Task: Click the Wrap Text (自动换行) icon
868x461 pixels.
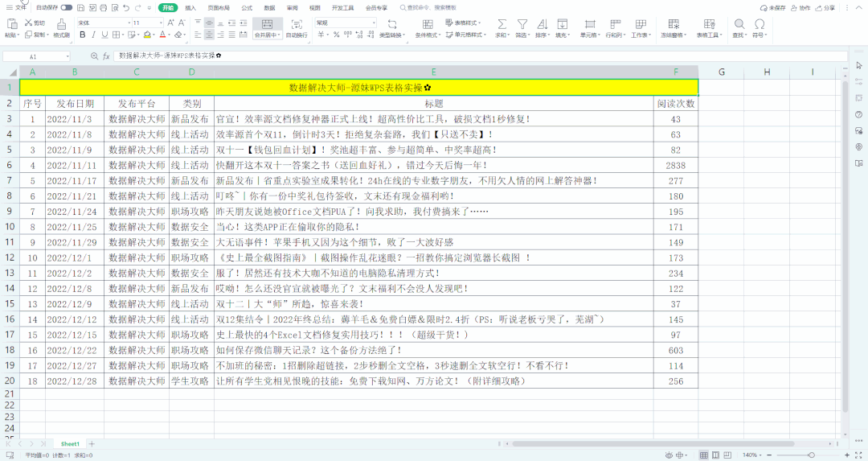Action: click(x=297, y=24)
